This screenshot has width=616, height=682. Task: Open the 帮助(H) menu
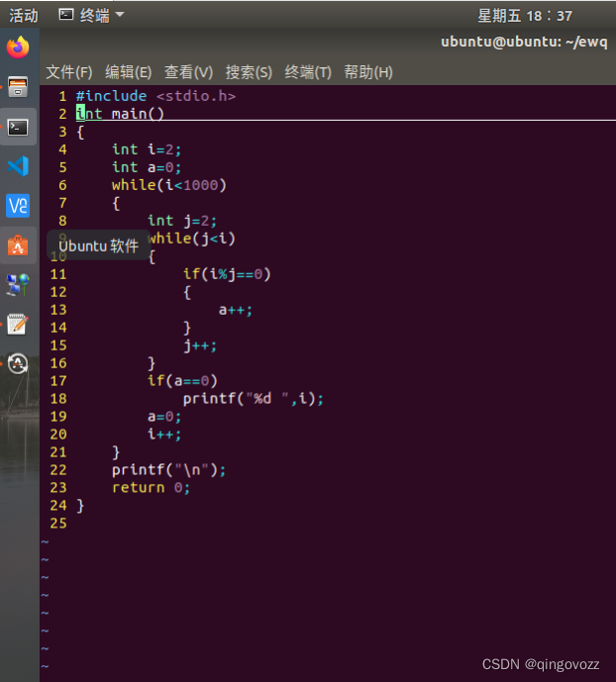point(368,72)
